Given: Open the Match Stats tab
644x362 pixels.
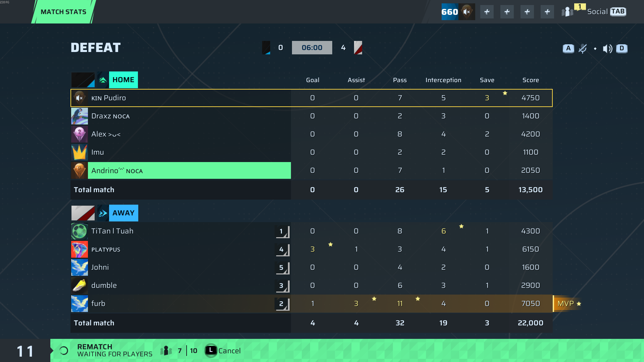Looking at the screenshot, I should pos(63,12).
